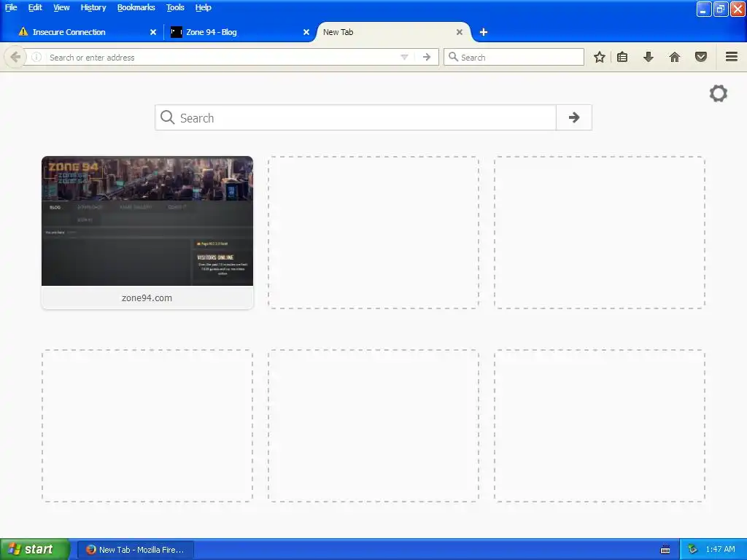The width and height of the screenshot is (747, 560).
Task: Bookmark this page with the star icon
Action: tap(600, 57)
